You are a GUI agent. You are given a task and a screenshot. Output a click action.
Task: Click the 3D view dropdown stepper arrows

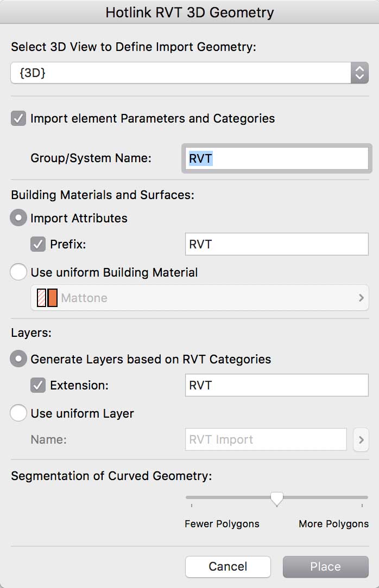pos(359,73)
